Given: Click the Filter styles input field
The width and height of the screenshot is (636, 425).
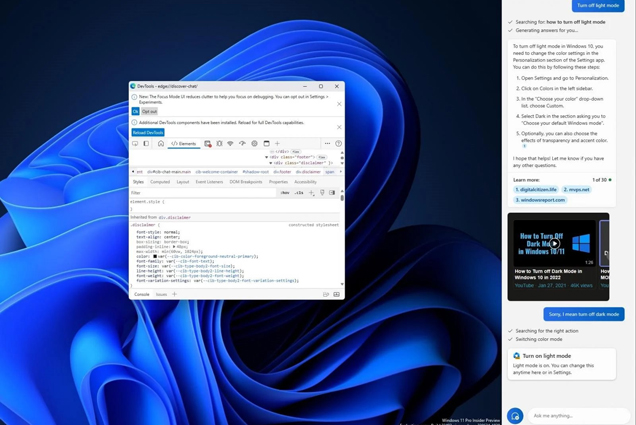Looking at the screenshot, I should 203,193.
